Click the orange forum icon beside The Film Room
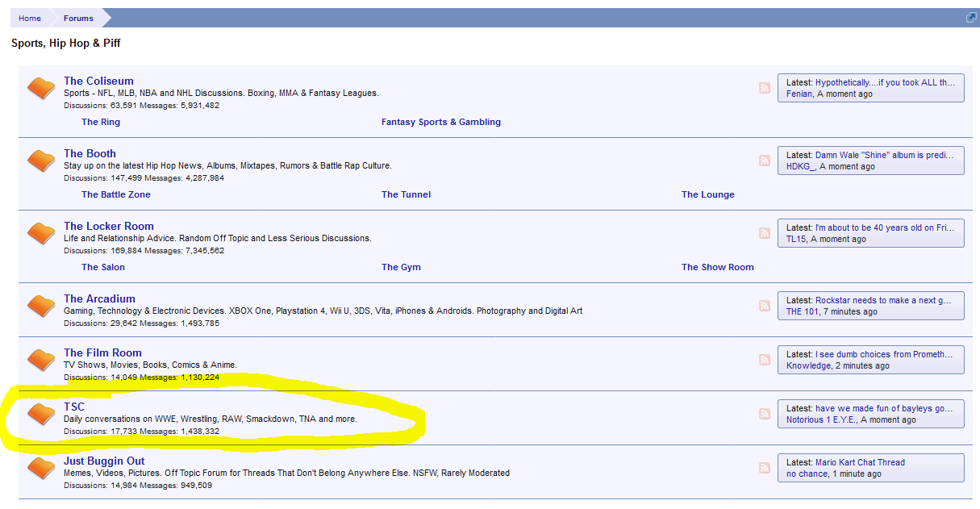980x509 pixels. coord(41,359)
